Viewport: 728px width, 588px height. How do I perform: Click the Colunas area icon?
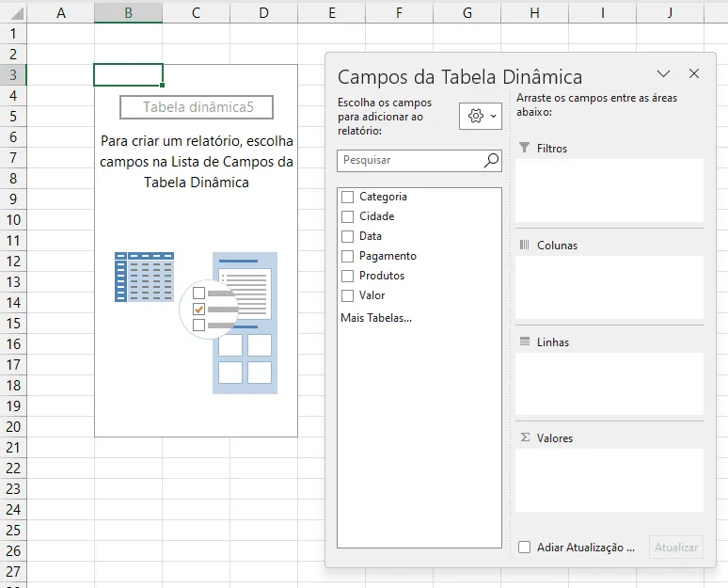pos(524,245)
